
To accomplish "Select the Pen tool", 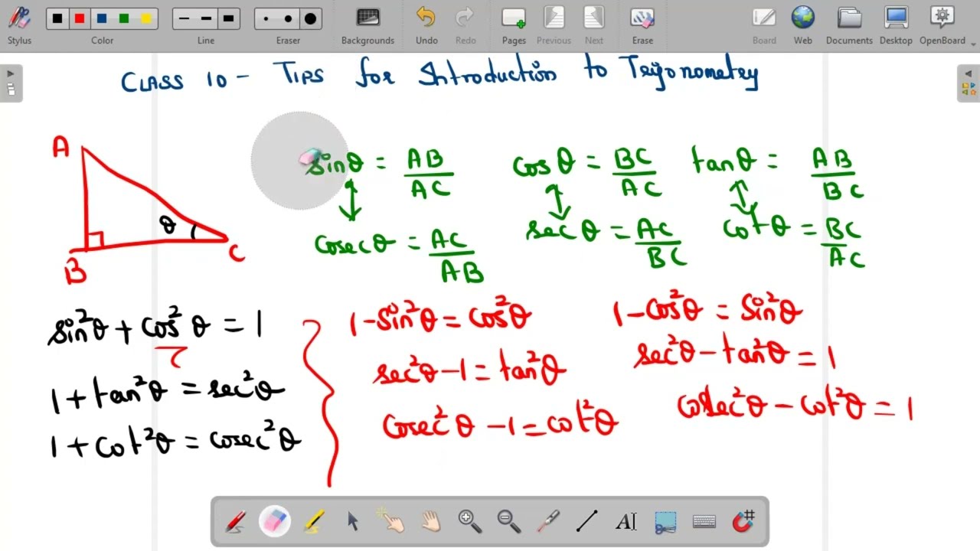I will click(236, 522).
